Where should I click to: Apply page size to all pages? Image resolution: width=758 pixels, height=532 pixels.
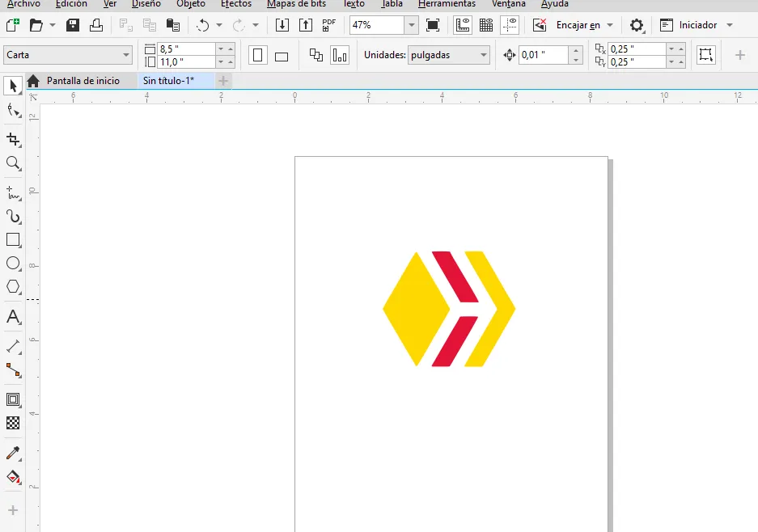(316, 55)
